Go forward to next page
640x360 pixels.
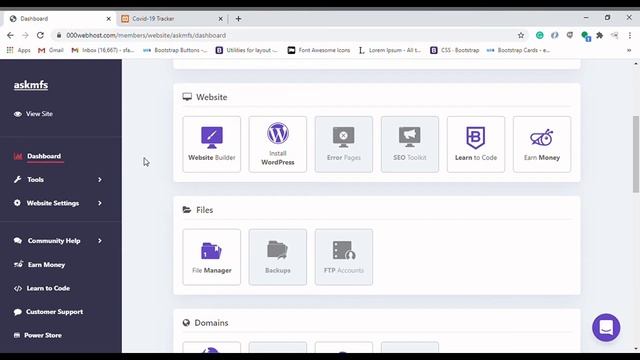click(25, 36)
